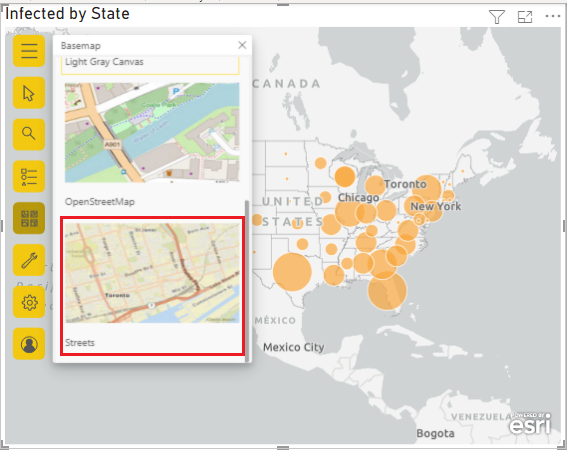567x450 pixels.
Task: Choose the arrow selection tool
Action: click(x=29, y=93)
